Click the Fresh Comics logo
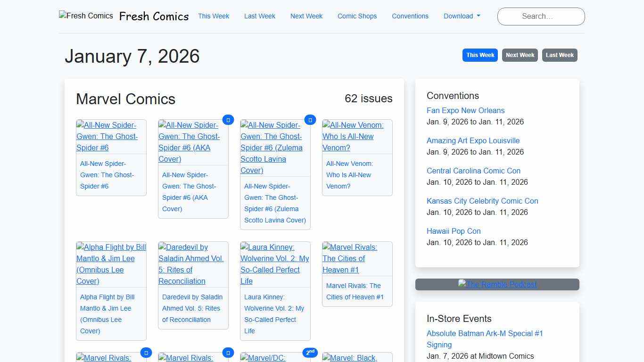This screenshot has height=362, width=644. (86, 16)
